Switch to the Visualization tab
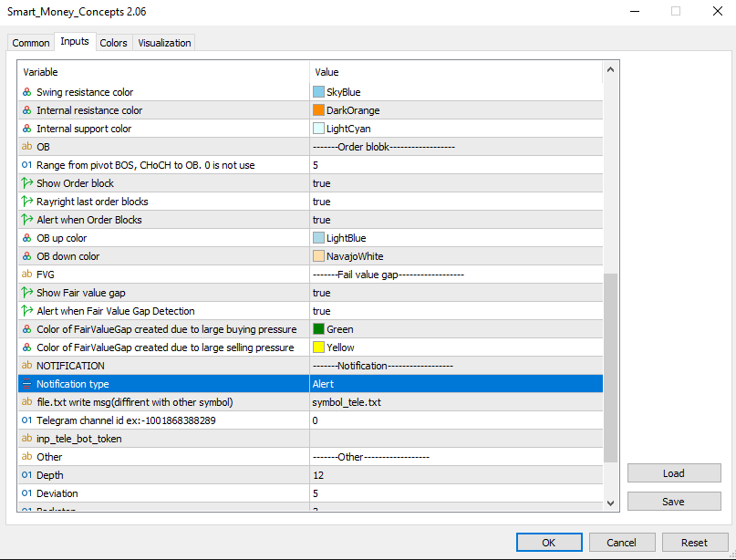Viewport: 736px width, 560px height. [x=164, y=43]
